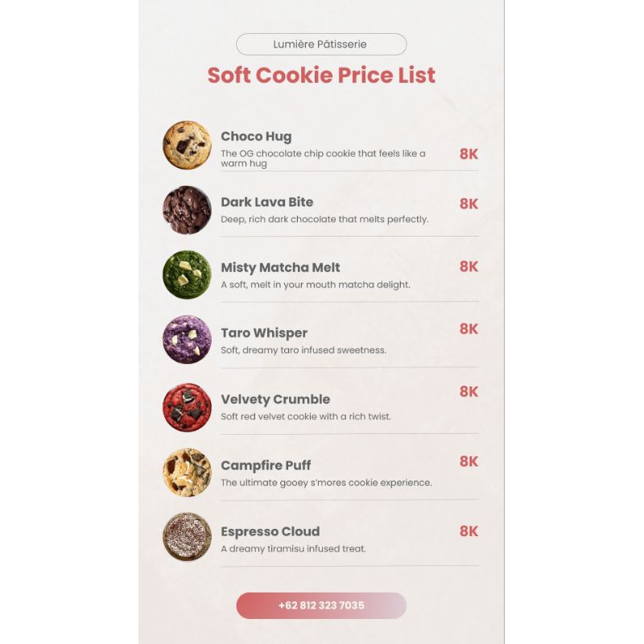Image resolution: width=644 pixels, height=644 pixels.
Task: Select the Velvety Crumble red cookie image
Action: (x=187, y=407)
